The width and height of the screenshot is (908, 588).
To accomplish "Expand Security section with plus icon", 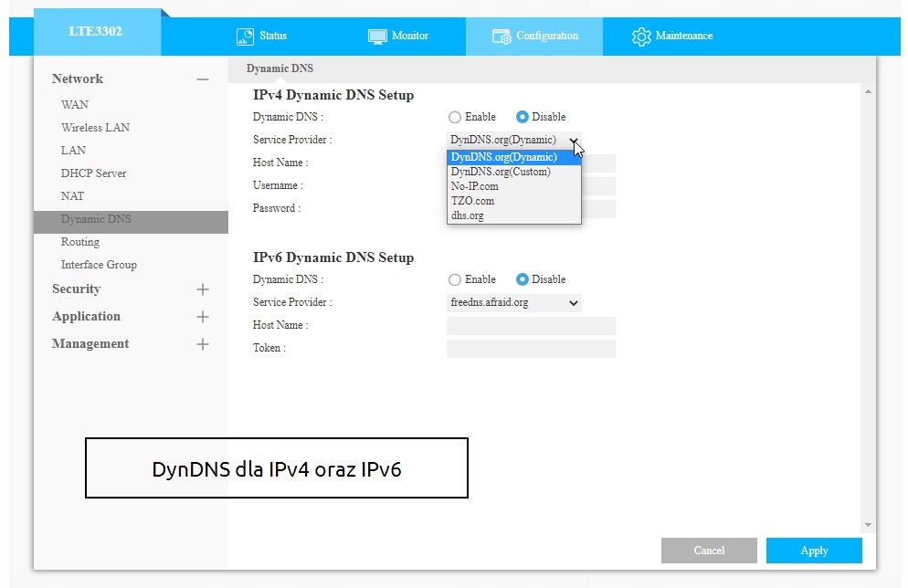I will point(203,289).
